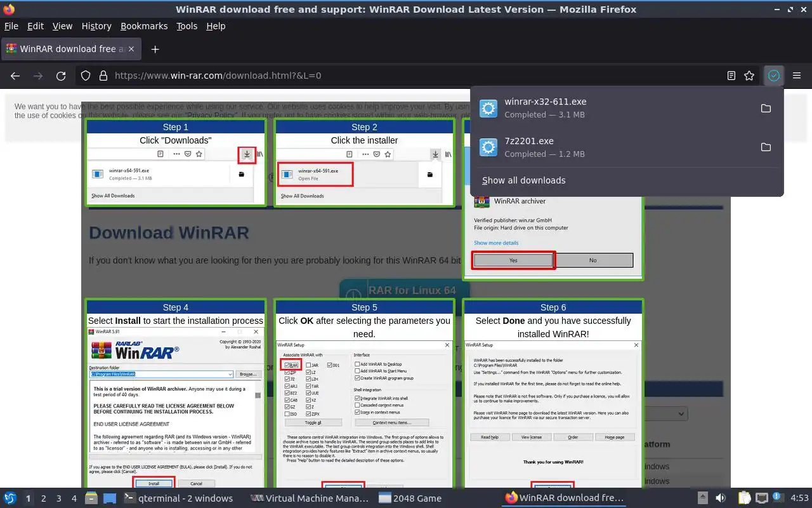The height and width of the screenshot is (508, 812).
Task: Open the Edit menu
Action: (x=36, y=26)
